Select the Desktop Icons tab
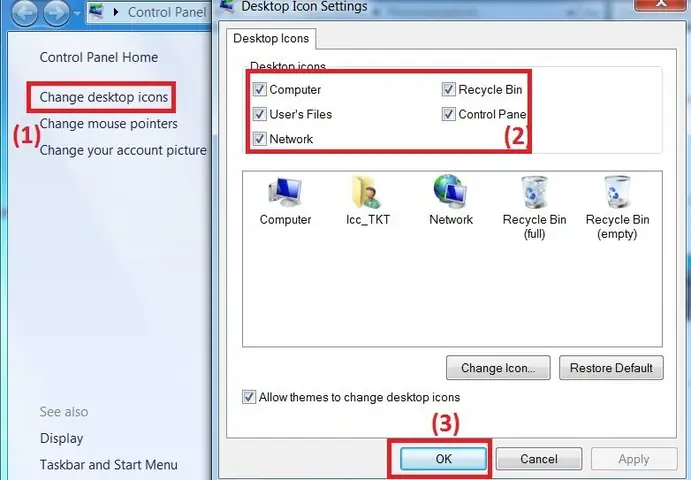 pyautogui.click(x=271, y=38)
